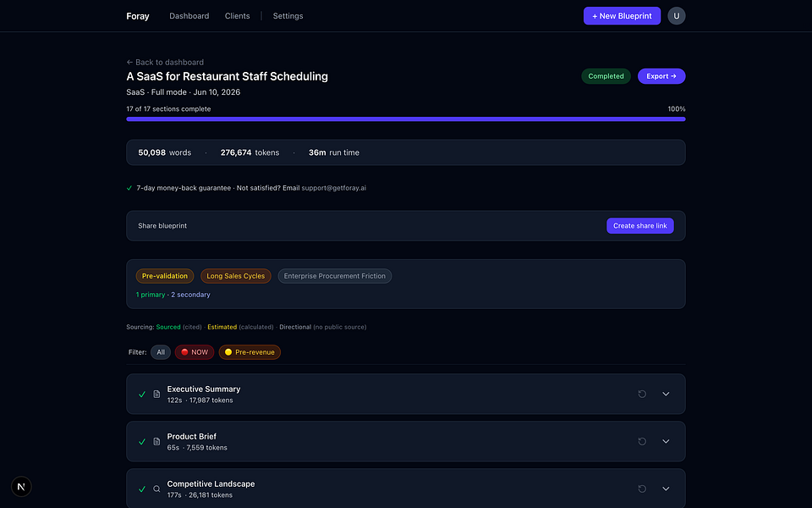812x508 pixels.
Task: Click the Export button
Action: [x=661, y=76]
